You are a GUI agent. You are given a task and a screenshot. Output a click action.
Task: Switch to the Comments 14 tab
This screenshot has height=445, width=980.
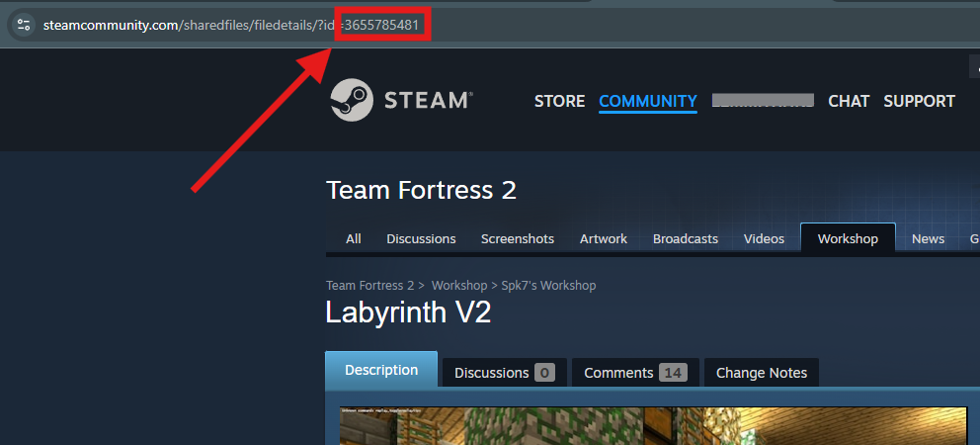coord(635,373)
